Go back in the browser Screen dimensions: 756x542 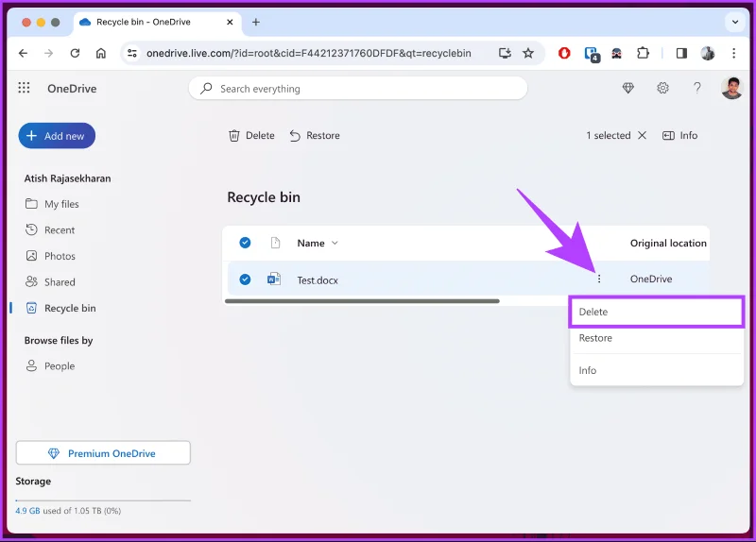[23, 53]
